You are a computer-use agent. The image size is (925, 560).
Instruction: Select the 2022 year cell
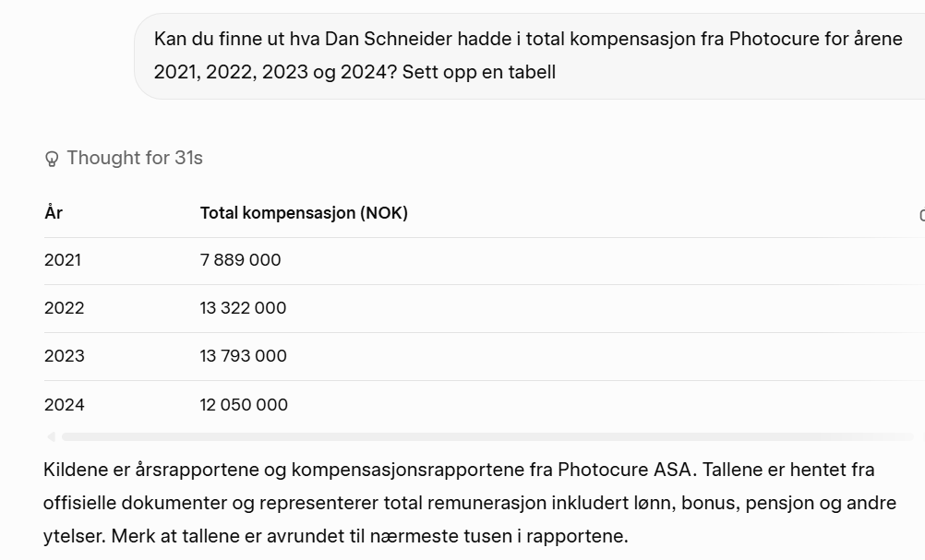pyautogui.click(x=64, y=308)
